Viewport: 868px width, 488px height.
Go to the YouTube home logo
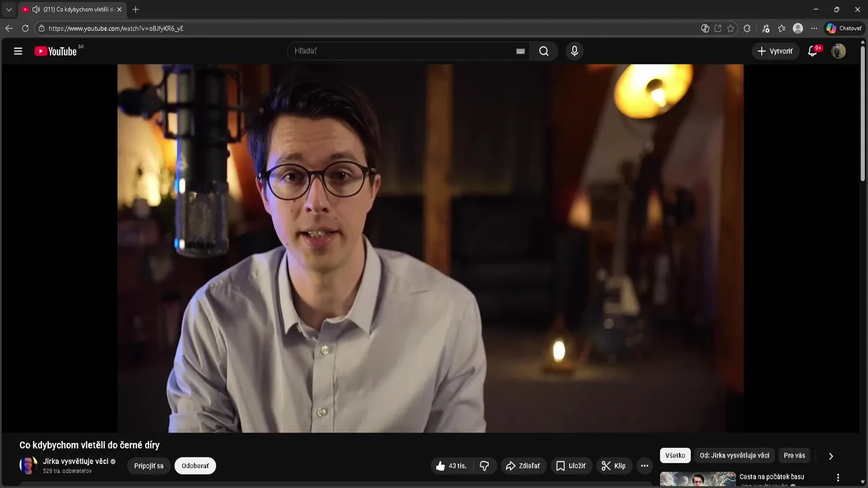56,51
